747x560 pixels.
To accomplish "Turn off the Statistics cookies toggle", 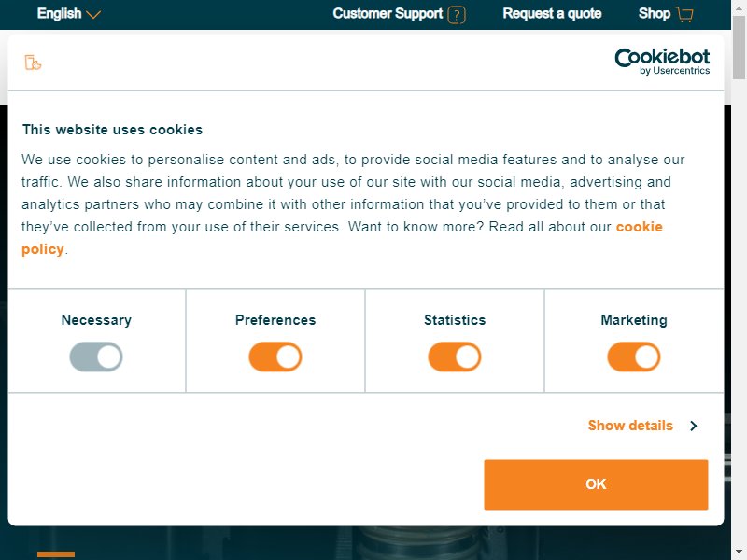I will point(455,357).
